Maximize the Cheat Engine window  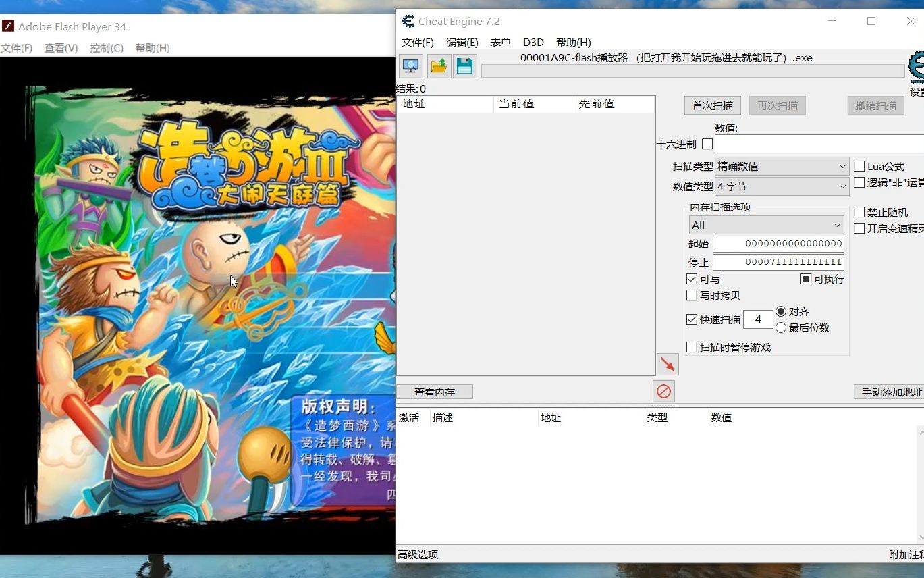pyautogui.click(x=871, y=21)
